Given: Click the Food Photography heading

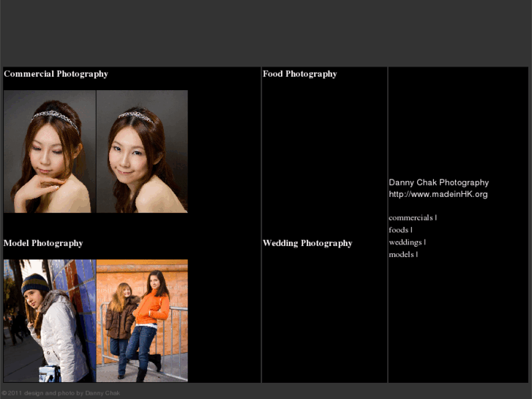Looking at the screenshot, I should pyautogui.click(x=299, y=74).
